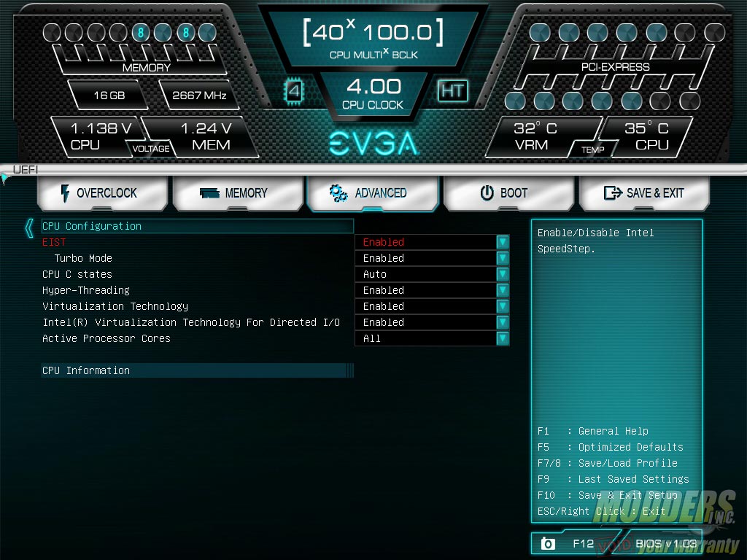Select the Hyper-Threading label
This screenshot has width=747, height=560.
(x=86, y=290)
